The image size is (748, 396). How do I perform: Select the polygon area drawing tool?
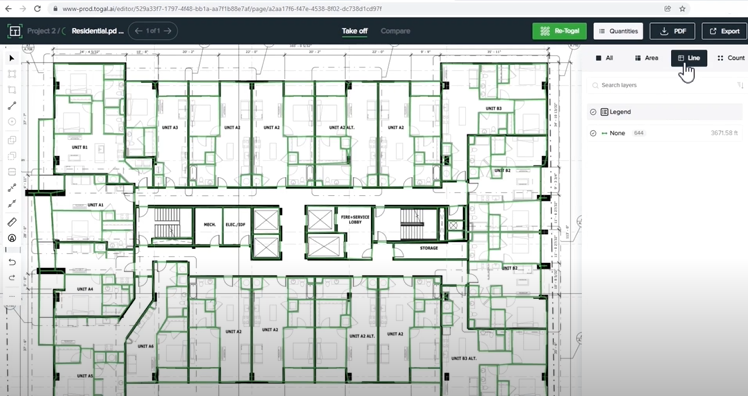click(12, 90)
